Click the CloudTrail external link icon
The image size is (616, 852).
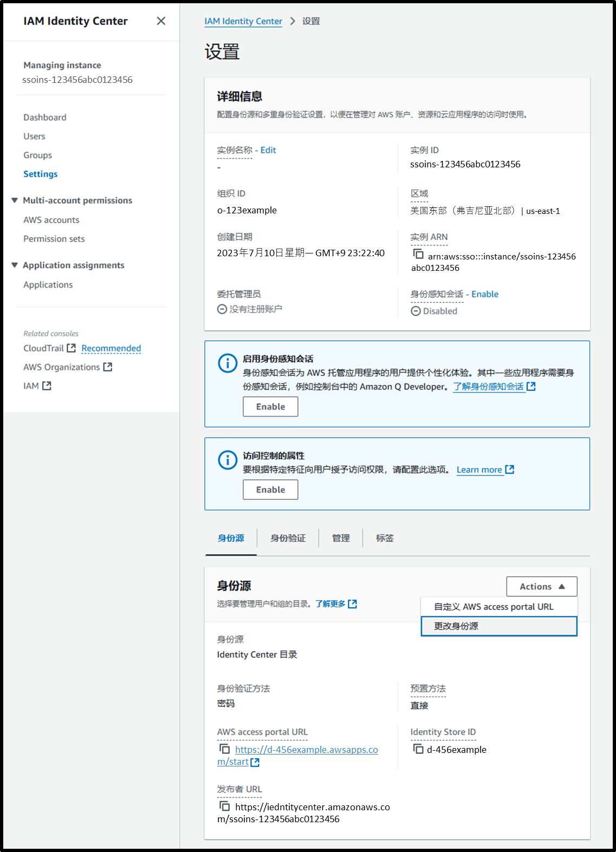coord(71,348)
